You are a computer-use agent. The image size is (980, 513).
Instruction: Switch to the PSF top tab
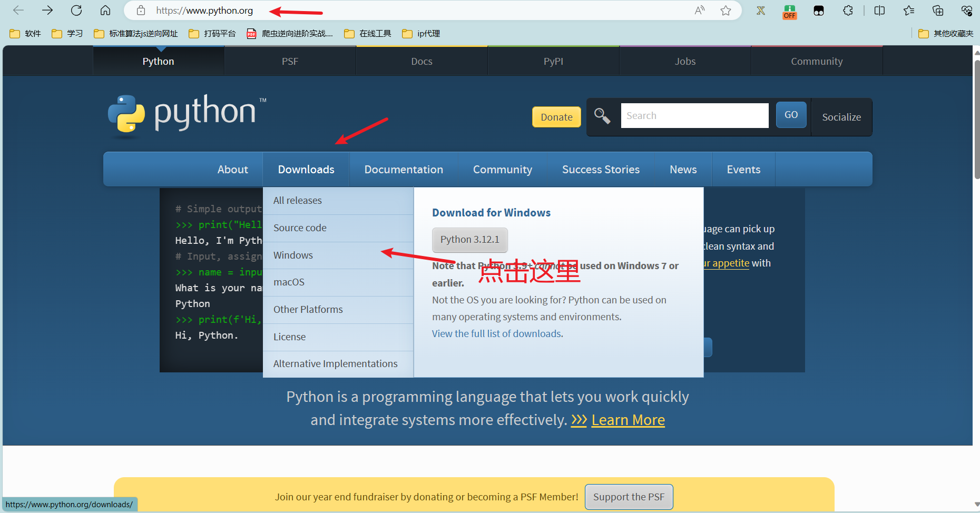click(290, 62)
